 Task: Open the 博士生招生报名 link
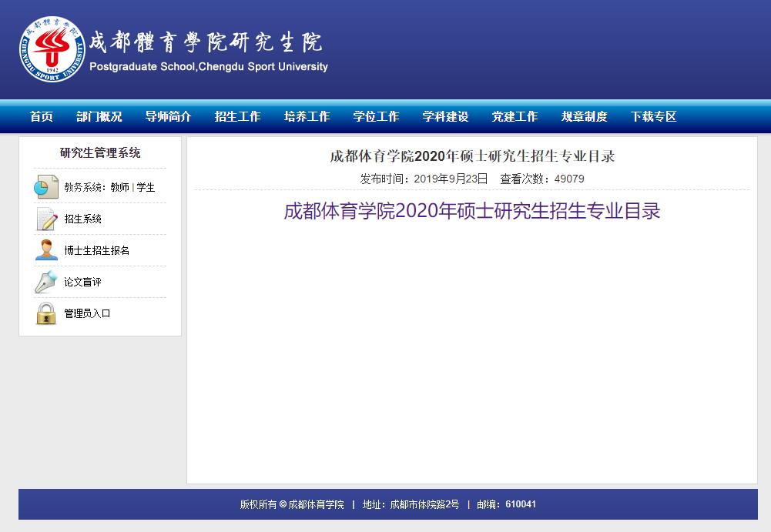point(97,250)
